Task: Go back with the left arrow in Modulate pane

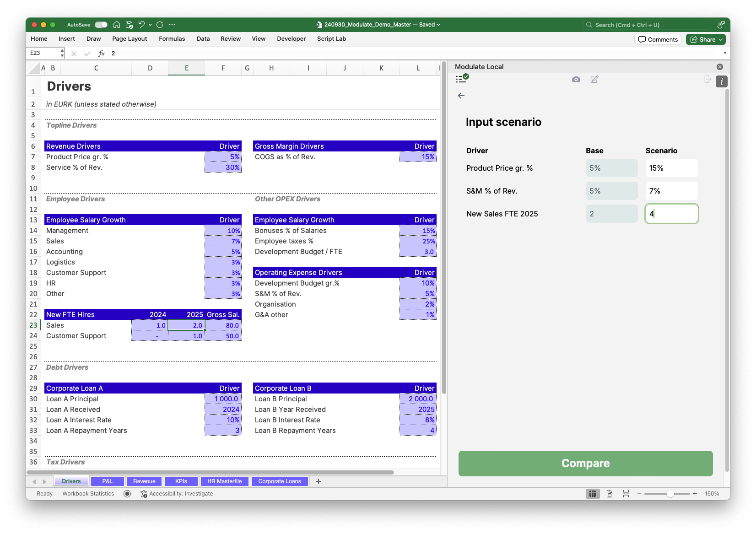Action: (x=461, y=96)
